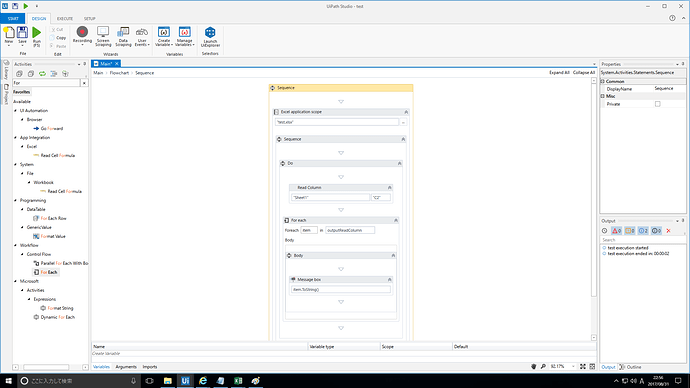Toggle the error filter in the Output panel
This screenshot has height=388, width=690.
coord(617,231)
